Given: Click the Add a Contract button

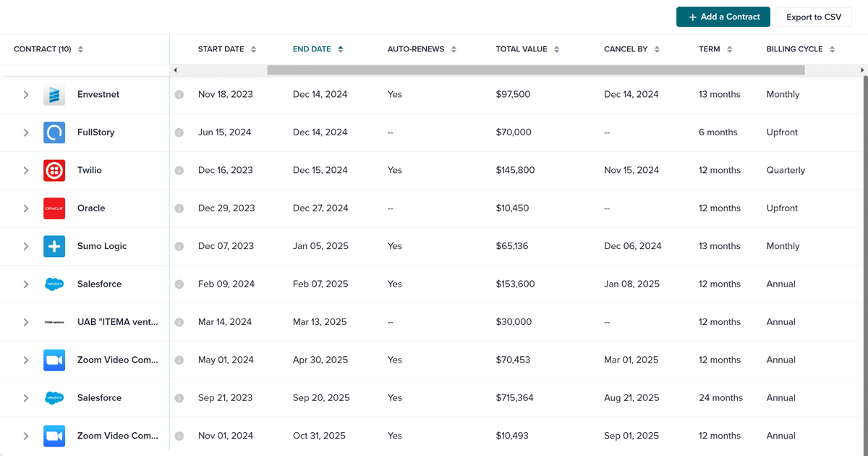Looking at the screenshot, I should click(723, 17).
